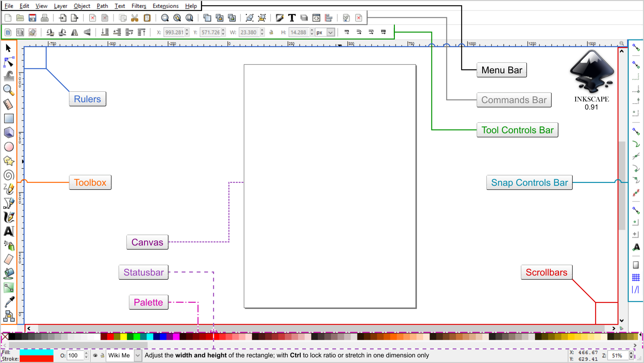Screen dimensions: 644x363
Task: Pick the yellow swatch in palette
Action: point(124,336)
